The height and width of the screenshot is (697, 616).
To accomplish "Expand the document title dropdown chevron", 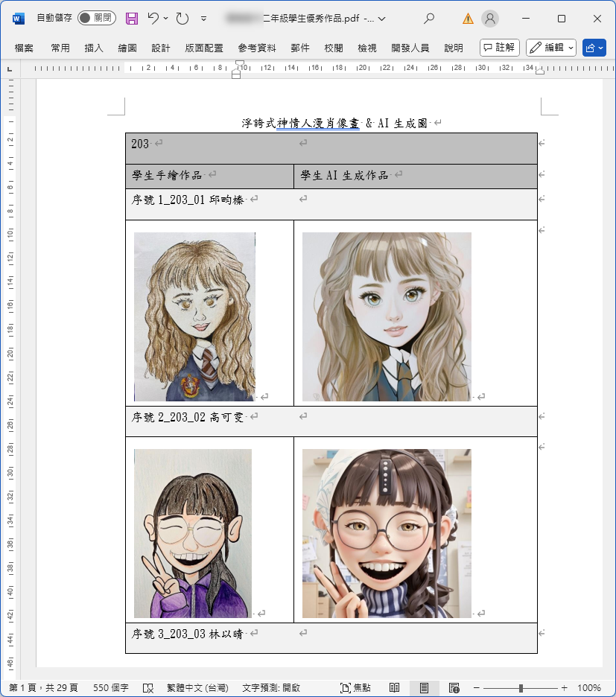I will 381,19.
